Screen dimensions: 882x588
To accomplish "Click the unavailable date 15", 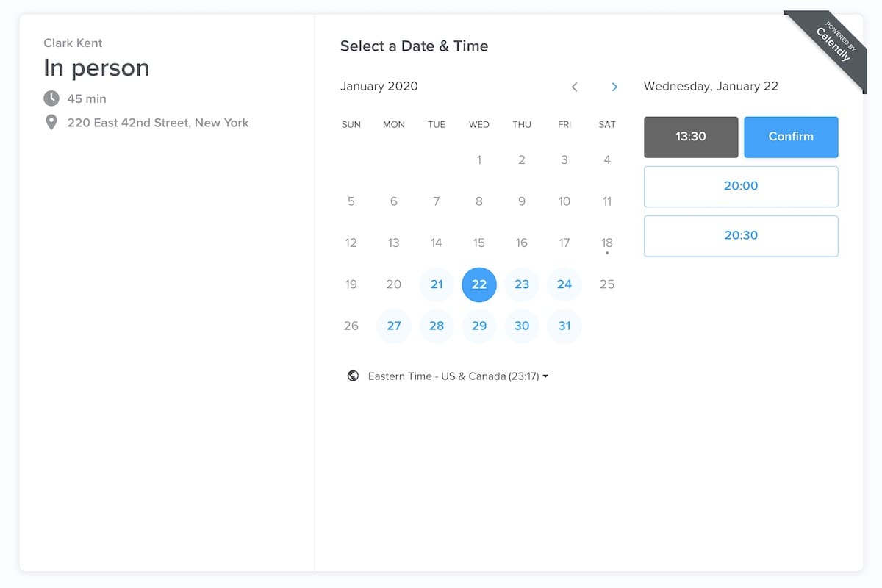I will click(x=479, y=243).
